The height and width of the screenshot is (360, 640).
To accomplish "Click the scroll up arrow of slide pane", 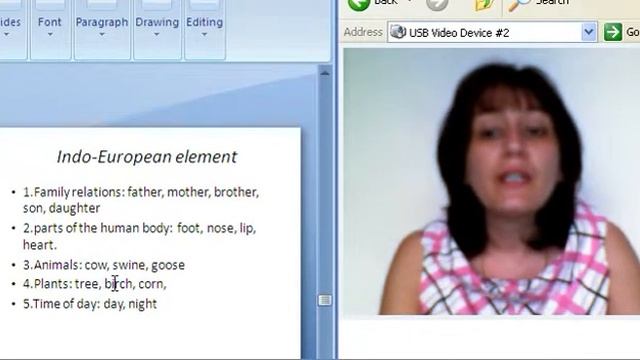I will click(324, 73).
